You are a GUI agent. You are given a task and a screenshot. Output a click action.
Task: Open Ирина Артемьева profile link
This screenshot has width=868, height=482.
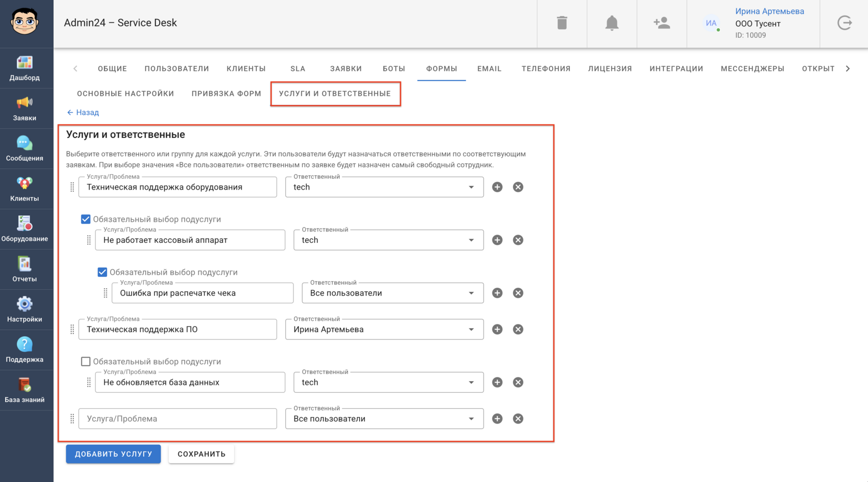click(769, 11)
